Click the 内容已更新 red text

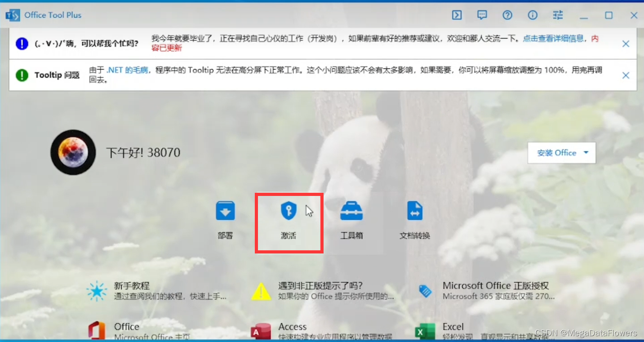click(166, 48)
